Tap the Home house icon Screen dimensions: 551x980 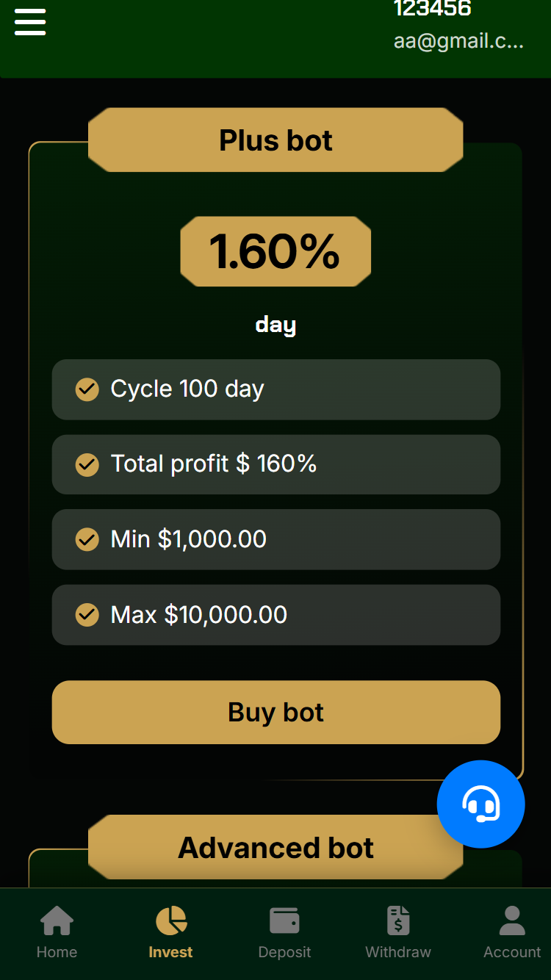(x=57, y=920)
